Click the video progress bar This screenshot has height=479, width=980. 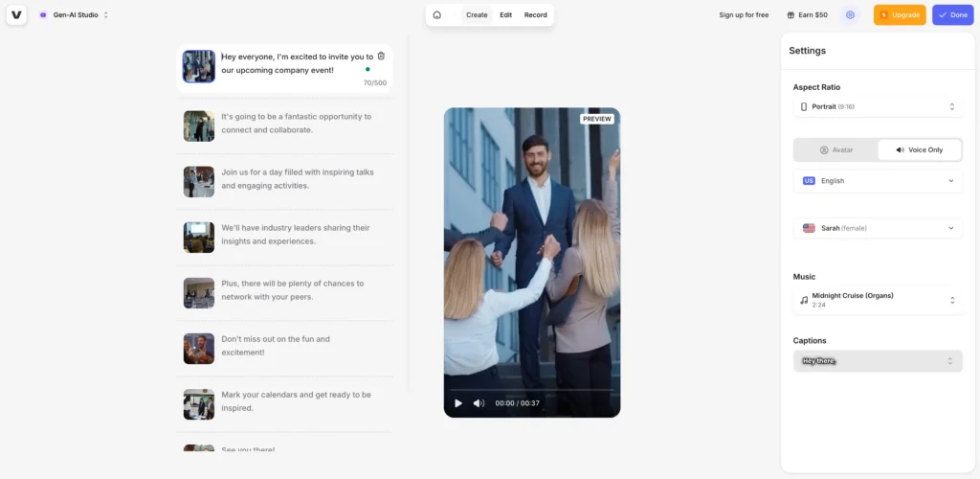531,390
